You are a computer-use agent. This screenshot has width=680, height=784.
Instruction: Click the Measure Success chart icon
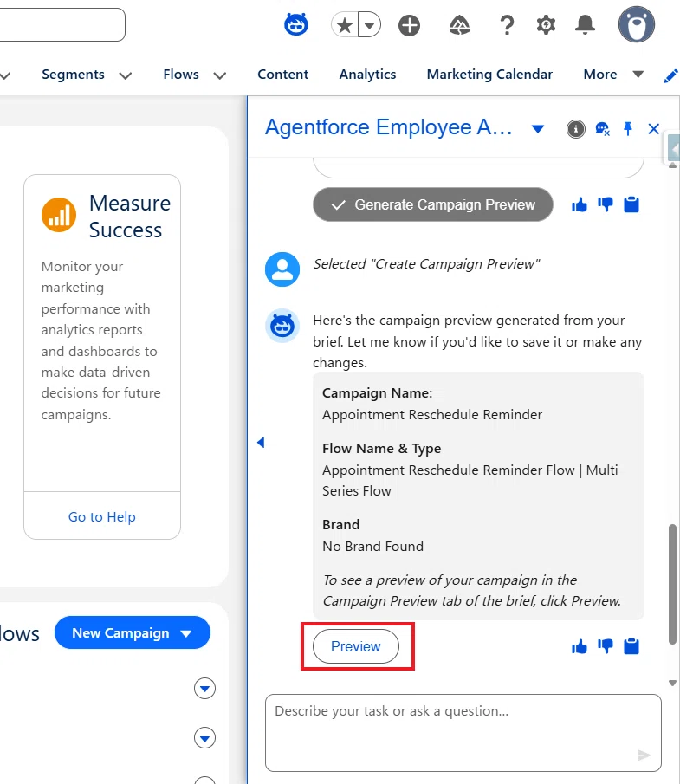59,215
